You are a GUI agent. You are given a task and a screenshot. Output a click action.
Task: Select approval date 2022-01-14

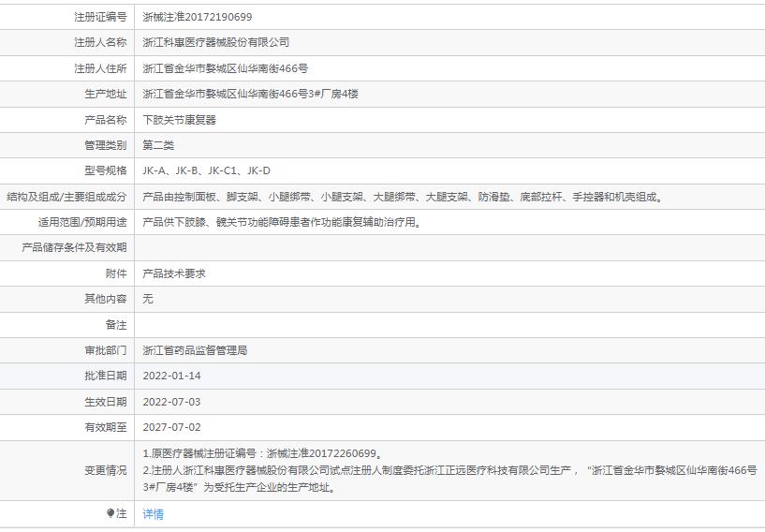(x=171, y=376)
